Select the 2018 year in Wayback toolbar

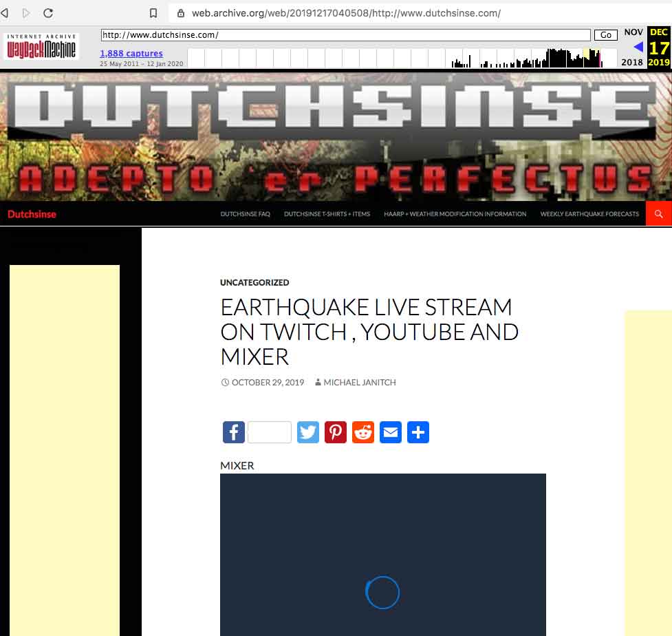632,63
